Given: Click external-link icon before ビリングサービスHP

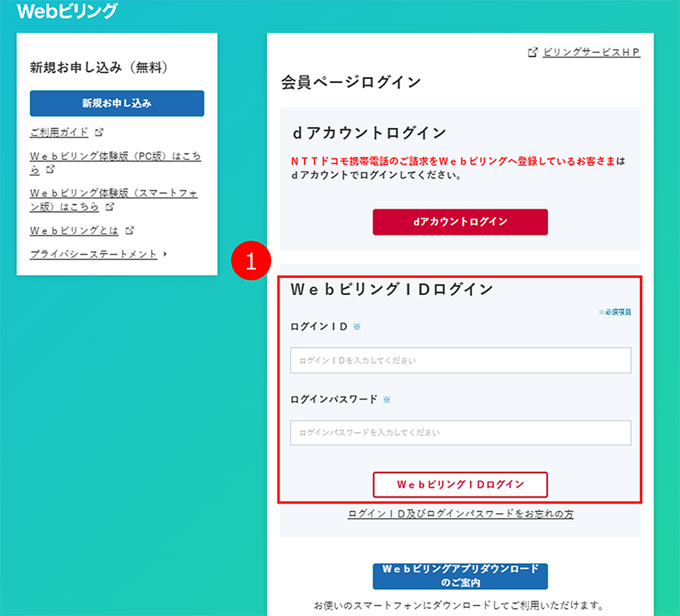Looking at the screenshot, I should (532, 52).
